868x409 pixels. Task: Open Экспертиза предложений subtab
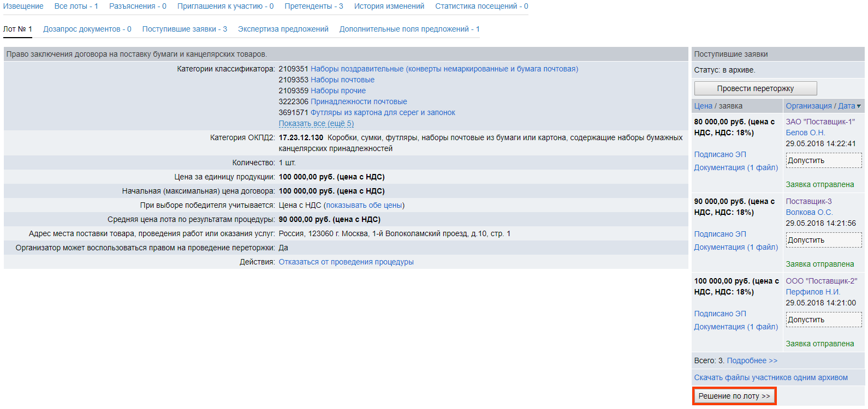(283, 29)
